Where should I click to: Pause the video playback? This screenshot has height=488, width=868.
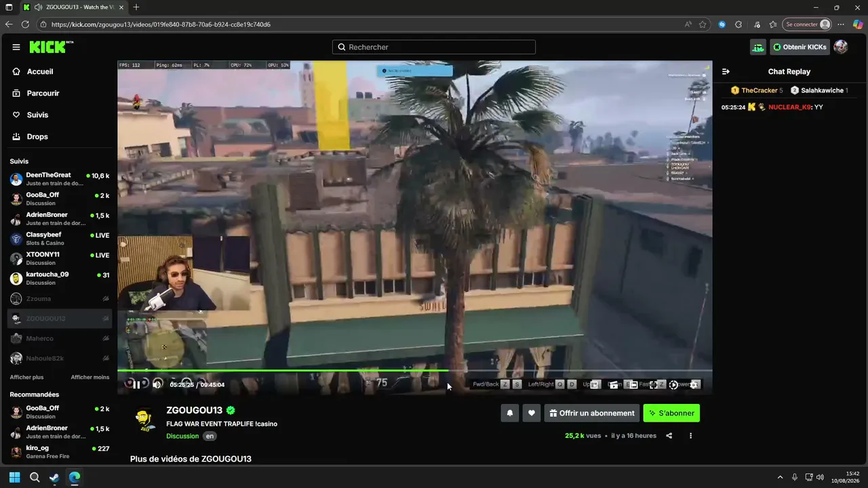[136, 384]
